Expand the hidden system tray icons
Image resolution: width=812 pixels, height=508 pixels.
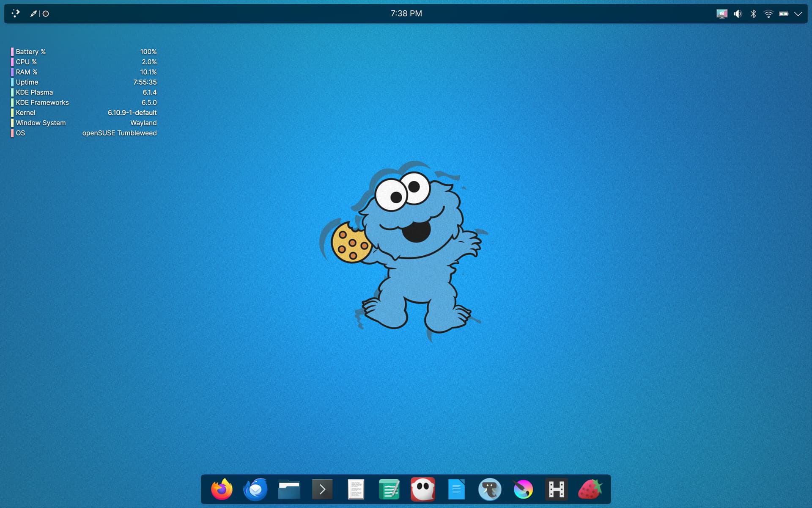[x=798, y=14]
